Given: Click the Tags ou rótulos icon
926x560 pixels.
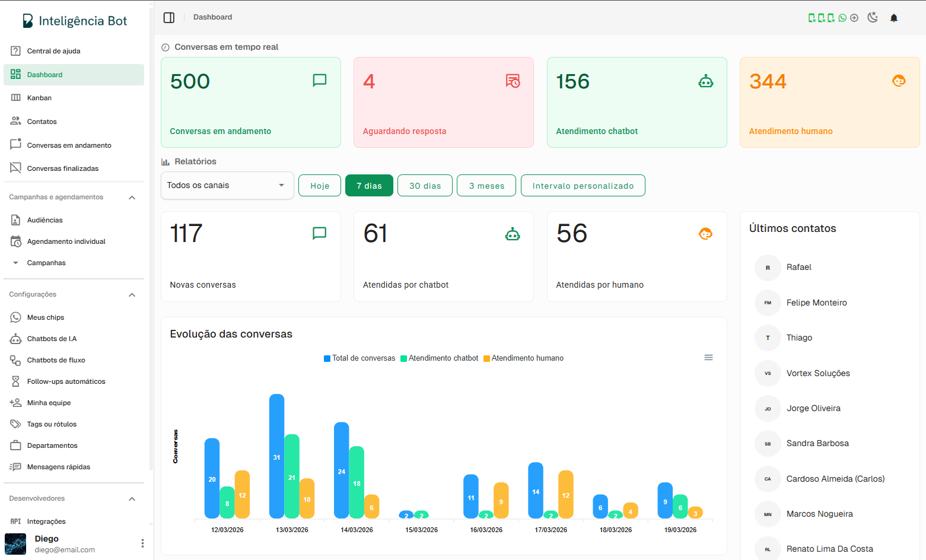Looking at the screenshot, I should click(16, 424).
